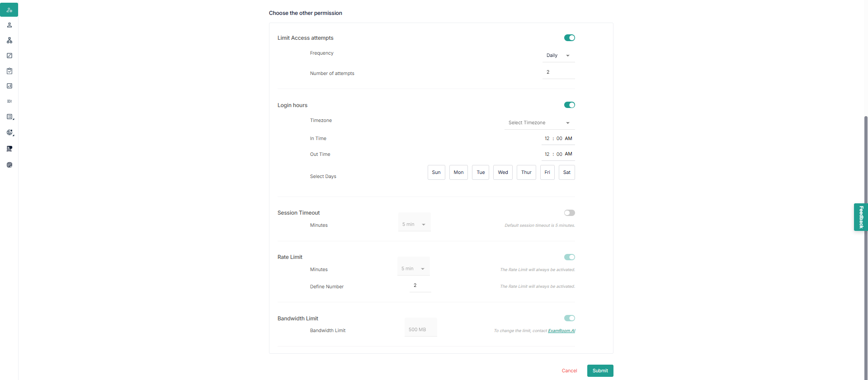The height and width of the screenshot is (380, 868).
Task: Open the organization hierarchy sidebar icon
Action: point(9,41)
